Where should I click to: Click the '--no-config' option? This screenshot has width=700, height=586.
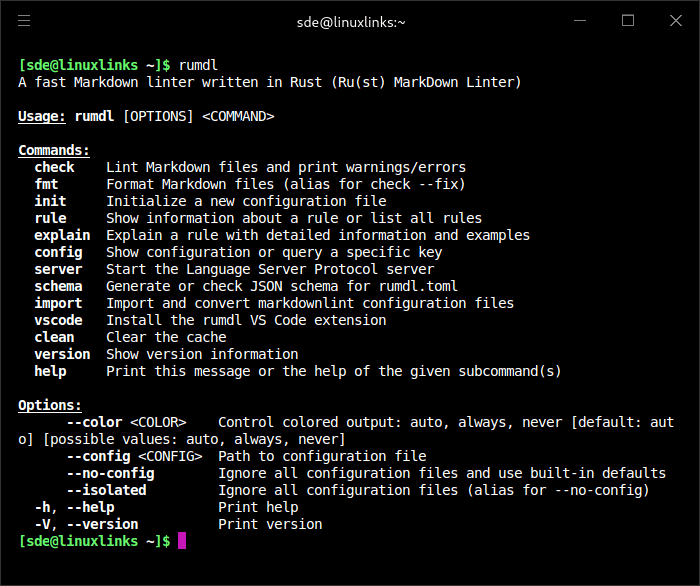point(111,473)
